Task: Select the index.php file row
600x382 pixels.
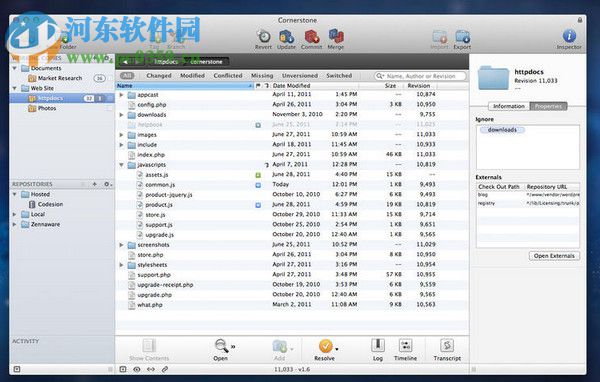Action: coord(292,155)
